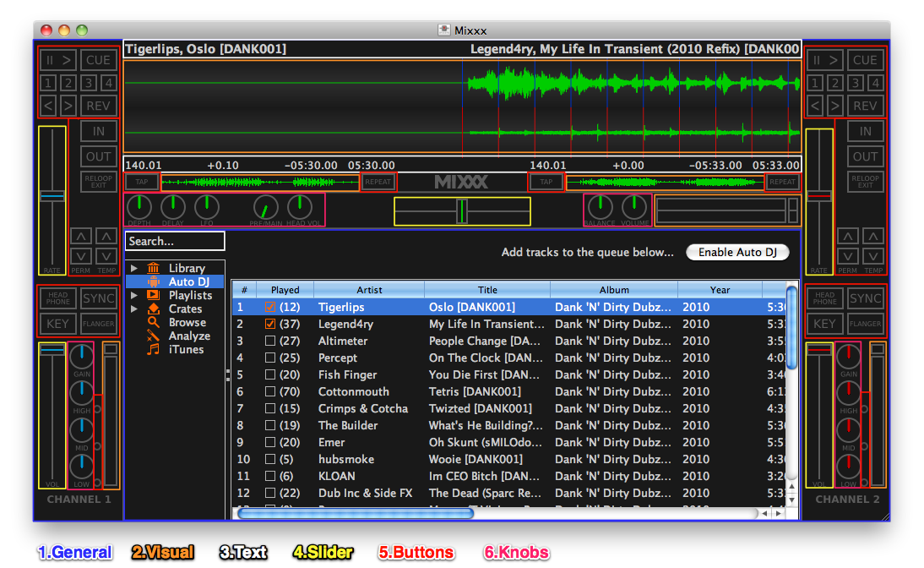Click the right deck REPEAT button
The width and height of the screenshot is (924, 568).
(x=783, y=182)
